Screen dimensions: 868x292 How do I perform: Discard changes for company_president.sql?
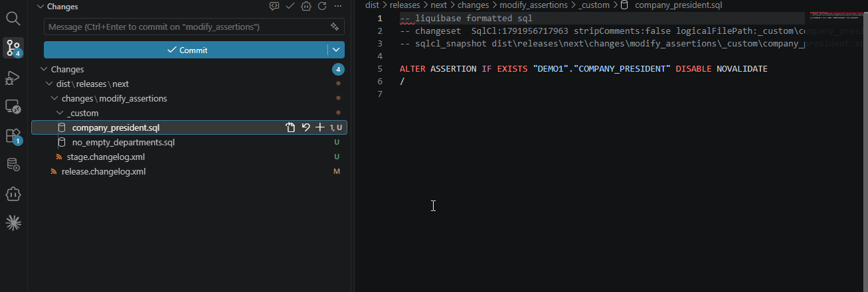point(305,127)
